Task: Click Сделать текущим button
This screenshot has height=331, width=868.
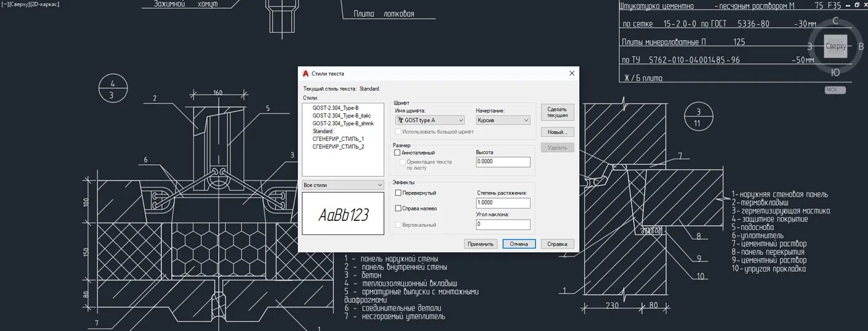Action: pos(558,112)
